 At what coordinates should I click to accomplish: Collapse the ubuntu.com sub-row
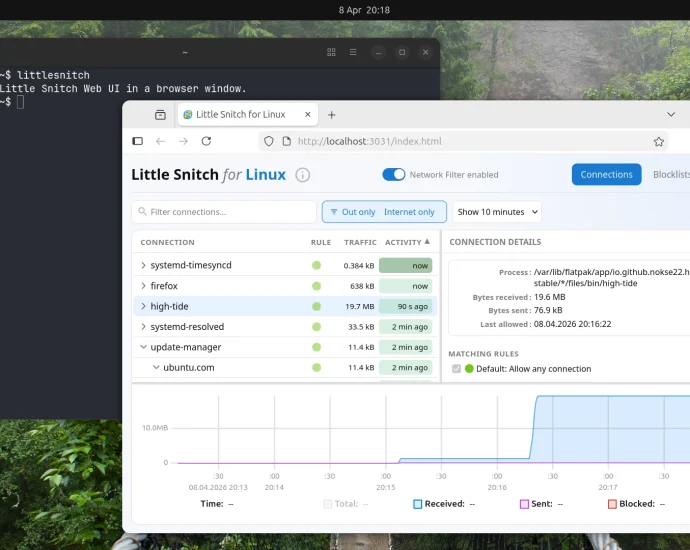click(x=156, y=367)
